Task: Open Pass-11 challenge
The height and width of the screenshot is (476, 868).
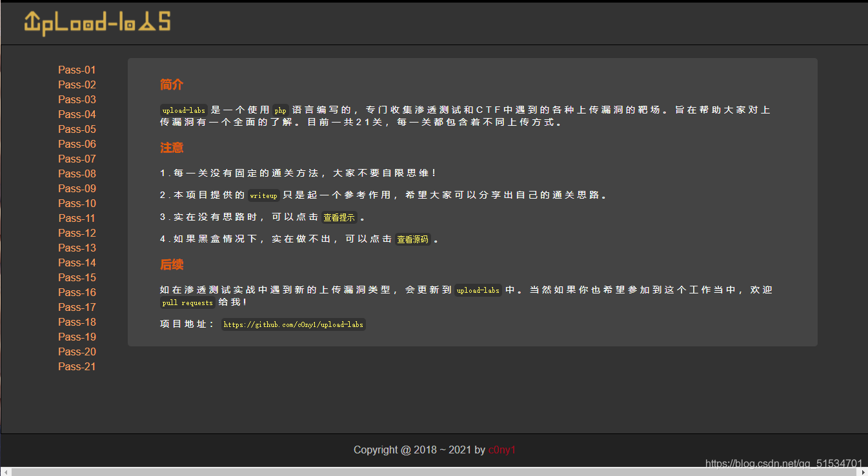Action: click(x=77, y=218)
